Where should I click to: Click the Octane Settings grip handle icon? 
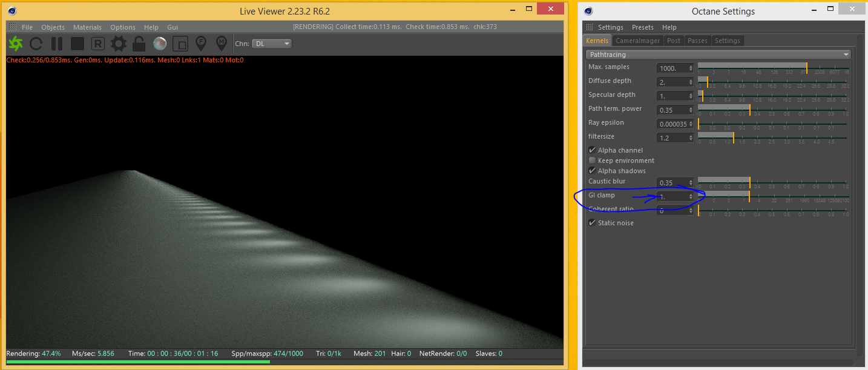click(x=589, y=27)
